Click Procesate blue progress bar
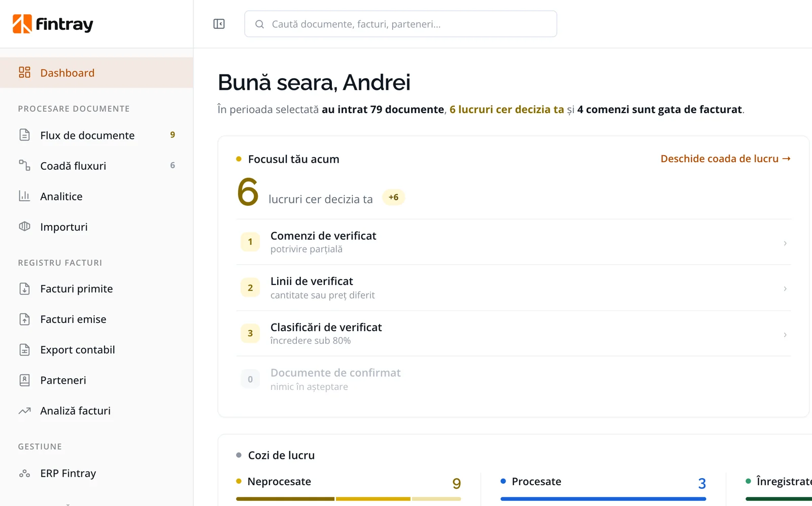 tap(603, 499)
